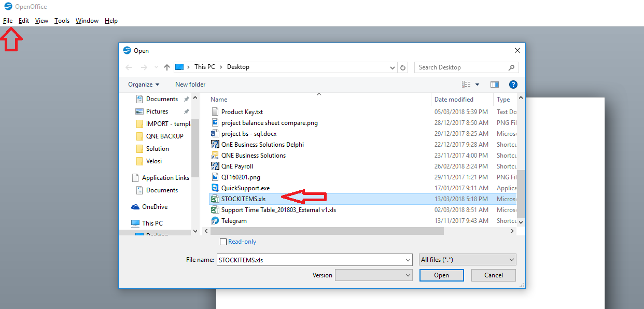Refresh the Desktop folder listing
Image resolution: width=644 pixels, height=309 pixels.
(403, 67)
